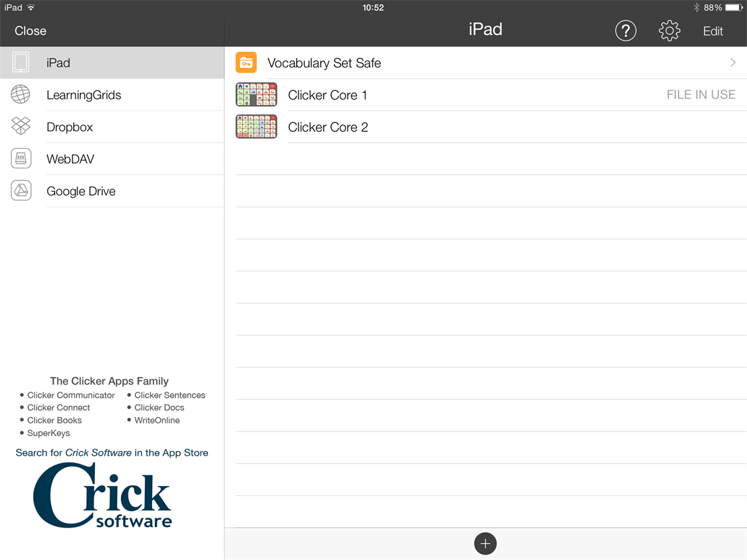Select the WebDAV location
This screenshot has width=747, height=560.
tap(112, 159)
